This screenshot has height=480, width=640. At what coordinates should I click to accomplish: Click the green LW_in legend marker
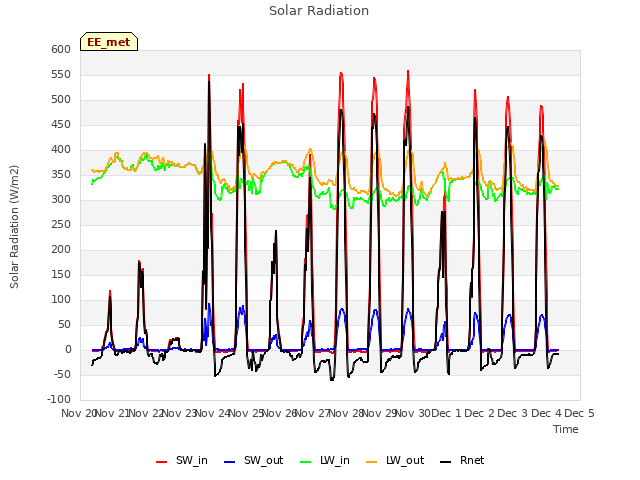pyautogui.click(x=306, y=462)
